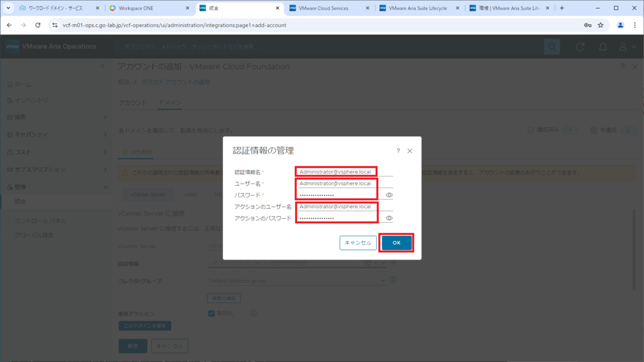This screenshot has height=362, width=644.
Task: Click the page キャンセル button beside 保存
Action: click(170, 346)
